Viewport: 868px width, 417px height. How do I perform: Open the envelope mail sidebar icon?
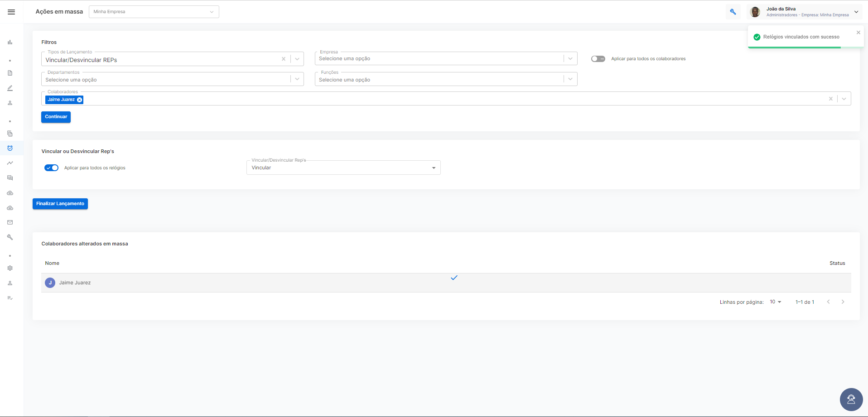click(10, 222)
